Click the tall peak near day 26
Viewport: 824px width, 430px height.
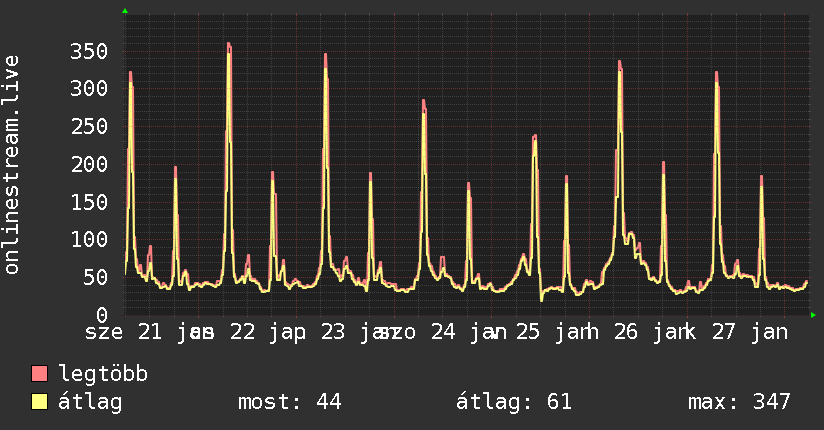click(x=620, y=64)
